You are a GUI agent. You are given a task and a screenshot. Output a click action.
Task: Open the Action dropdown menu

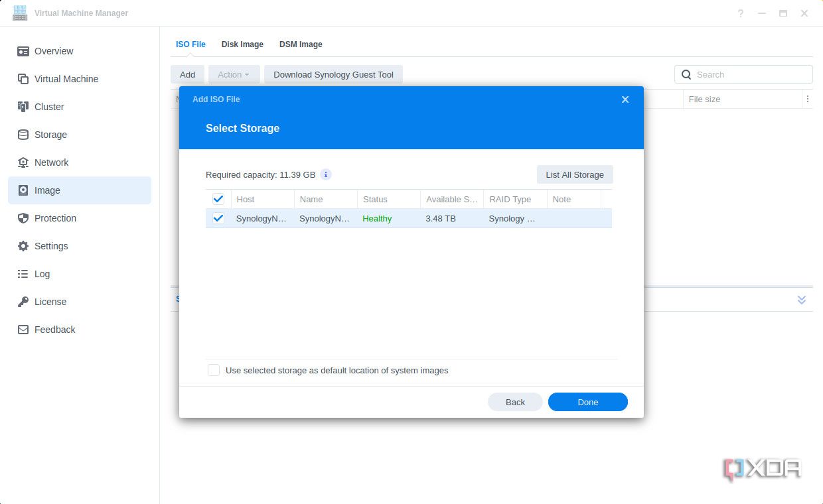pos(233,74)
